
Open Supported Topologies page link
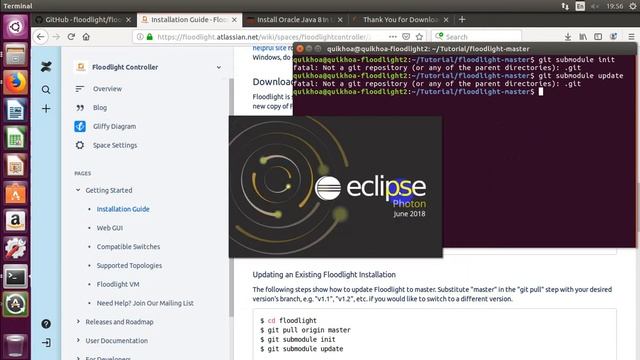pos(129,265)
